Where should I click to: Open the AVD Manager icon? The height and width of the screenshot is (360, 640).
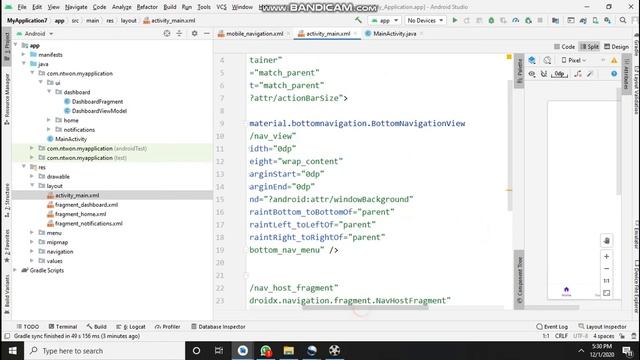(x=596, y=20)
